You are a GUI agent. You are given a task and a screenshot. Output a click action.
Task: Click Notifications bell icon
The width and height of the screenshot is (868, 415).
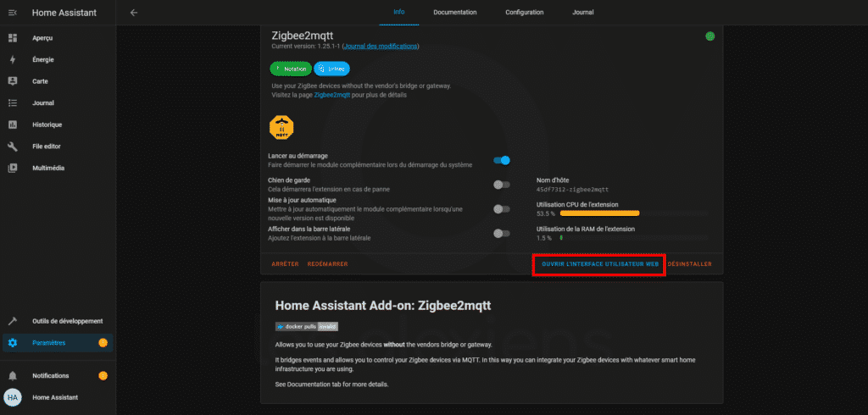[x=13, y=376]
